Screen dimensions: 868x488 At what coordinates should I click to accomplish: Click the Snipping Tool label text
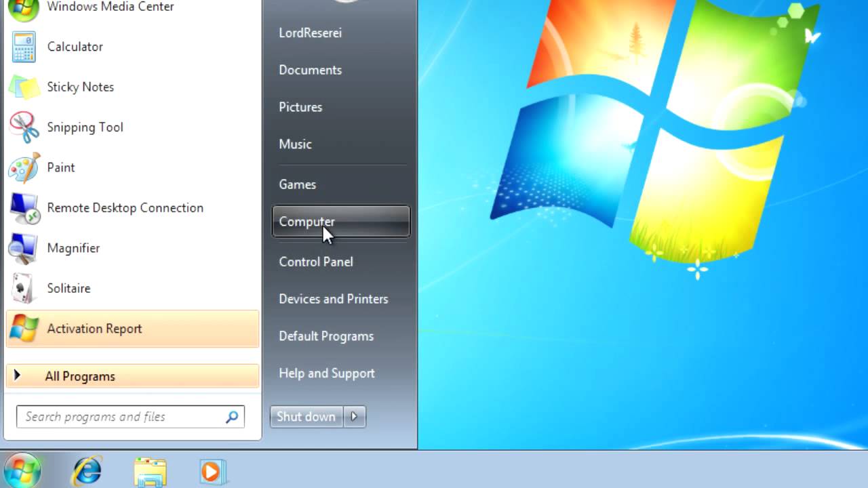pos(85,127)
